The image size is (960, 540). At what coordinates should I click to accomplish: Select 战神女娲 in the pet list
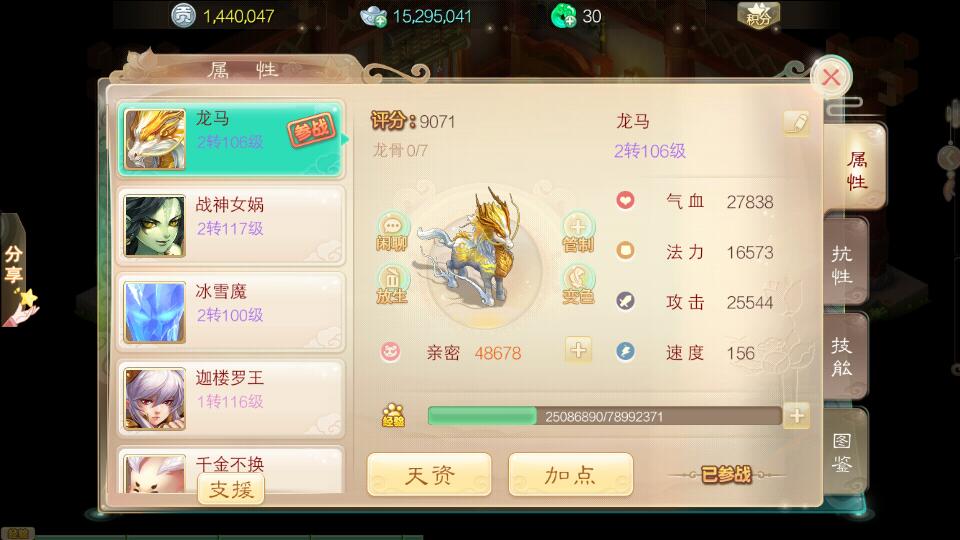(x=230, y=226)
